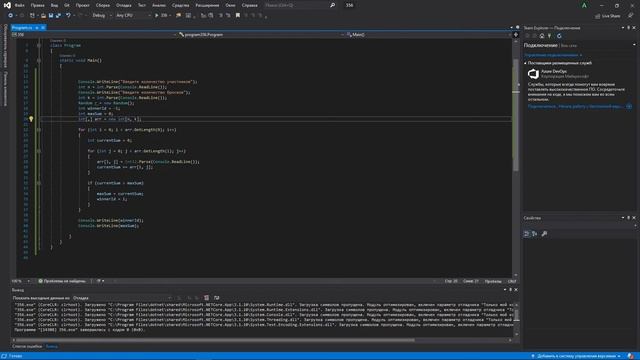Click the Visual Studio logo icon
This screenshot has width=640, height=360.
[x=7, y=5]
